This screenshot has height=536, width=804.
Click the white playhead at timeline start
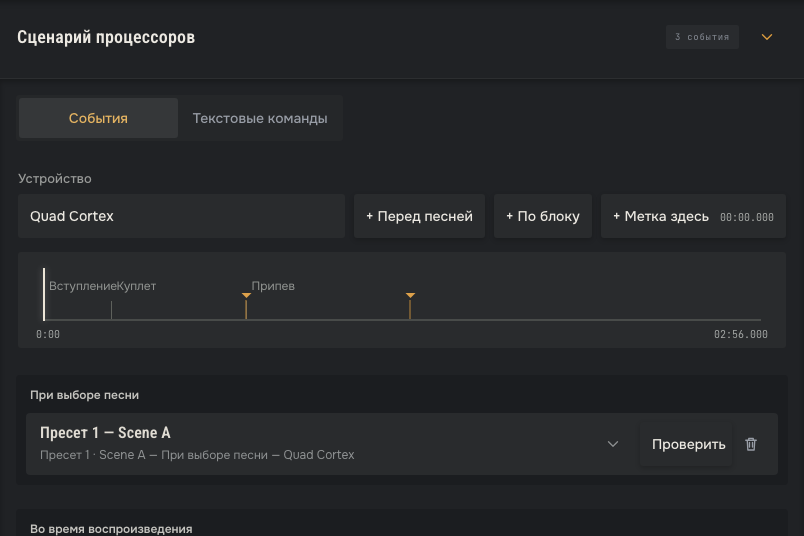(44, 294)
